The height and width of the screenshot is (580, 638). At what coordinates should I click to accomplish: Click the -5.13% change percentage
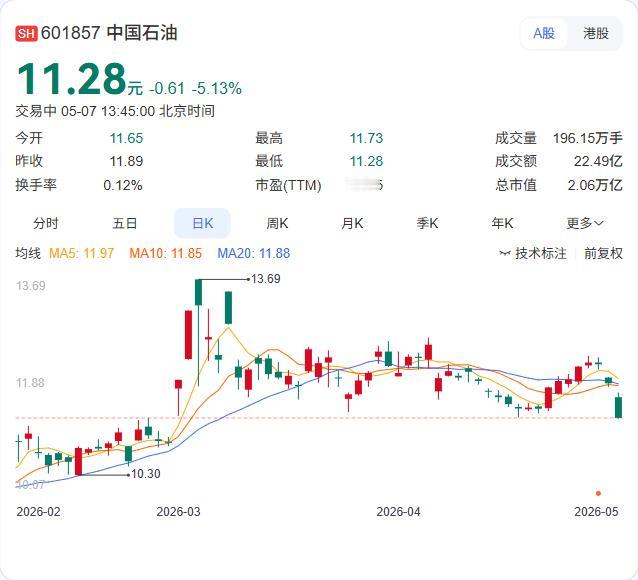216,88
